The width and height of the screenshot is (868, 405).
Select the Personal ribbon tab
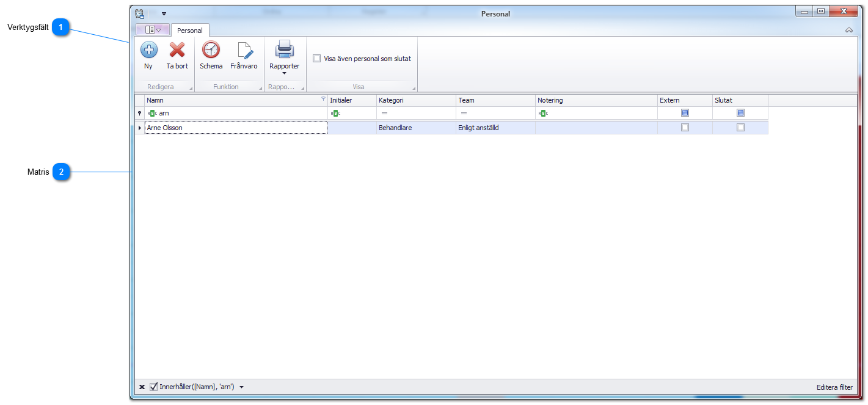tap(190, 30)
